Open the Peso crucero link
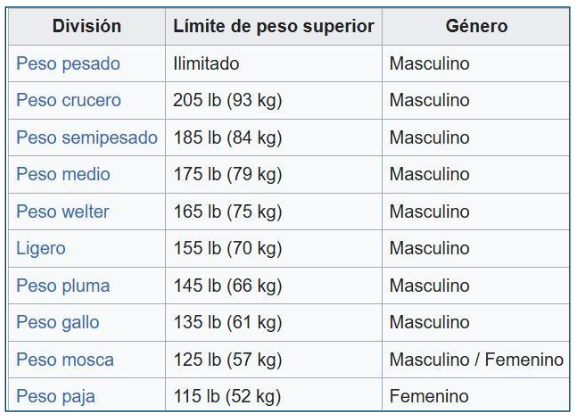Image resolution: width=578 pixels, height=418 pixels. click(x=69, y=100)
